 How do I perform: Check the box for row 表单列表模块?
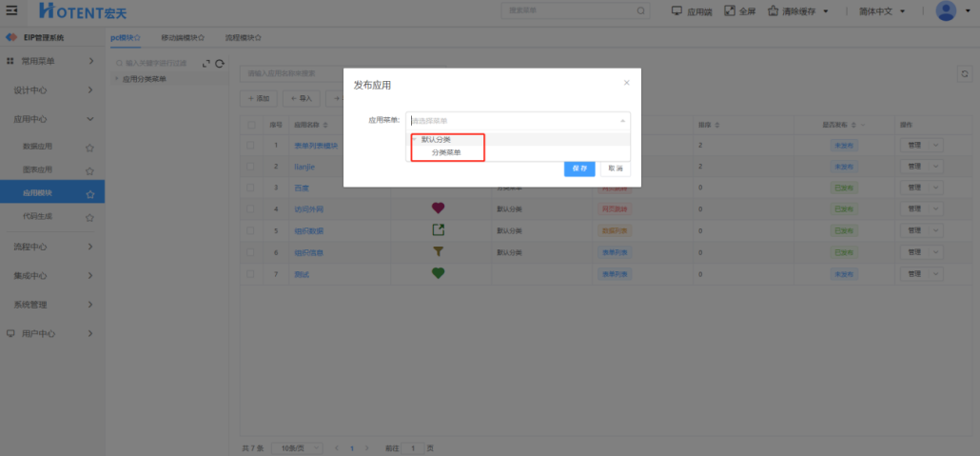(250, 145)
